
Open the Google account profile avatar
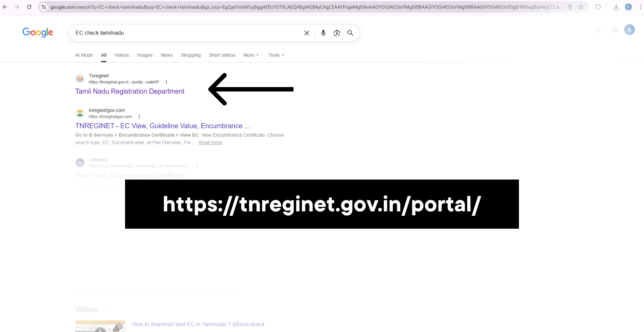tap(629, 30)
